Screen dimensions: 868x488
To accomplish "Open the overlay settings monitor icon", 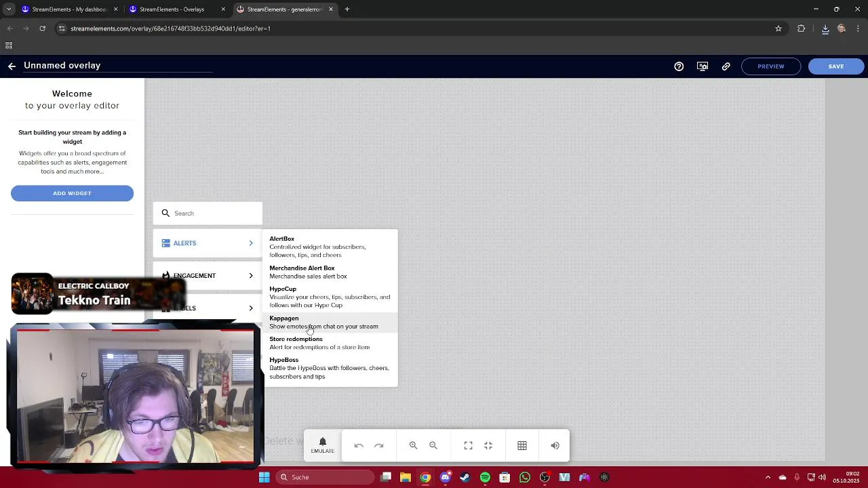I will click(703, 66).
